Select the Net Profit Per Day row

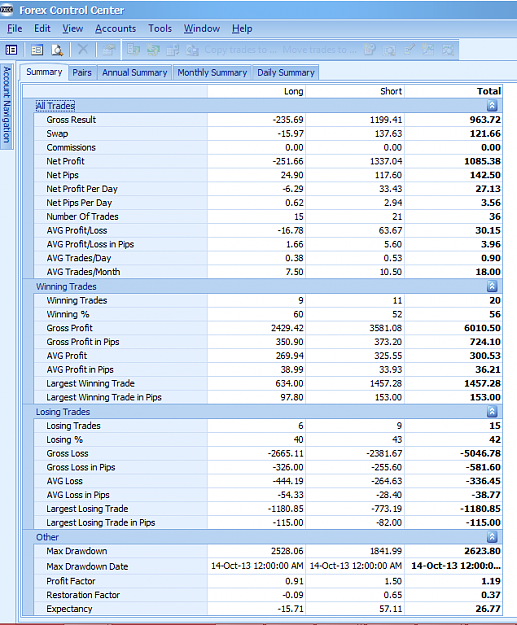tap(262, 189)
